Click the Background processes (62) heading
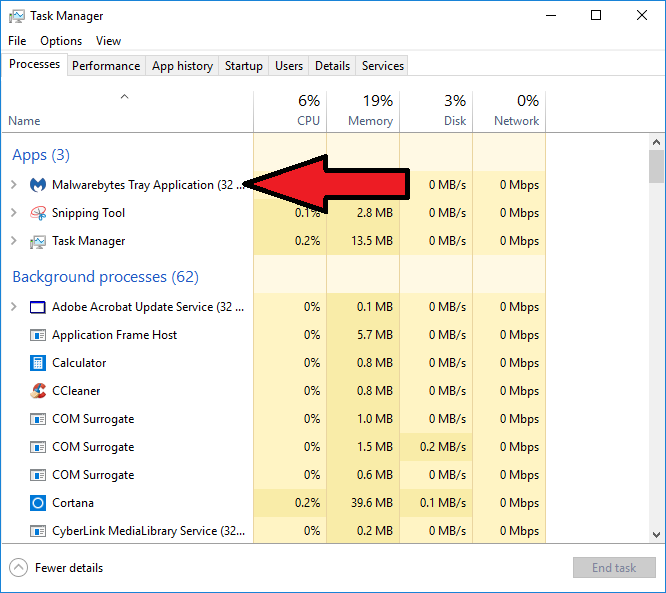This screenshot has width=666, height=593. coord(105,277)
